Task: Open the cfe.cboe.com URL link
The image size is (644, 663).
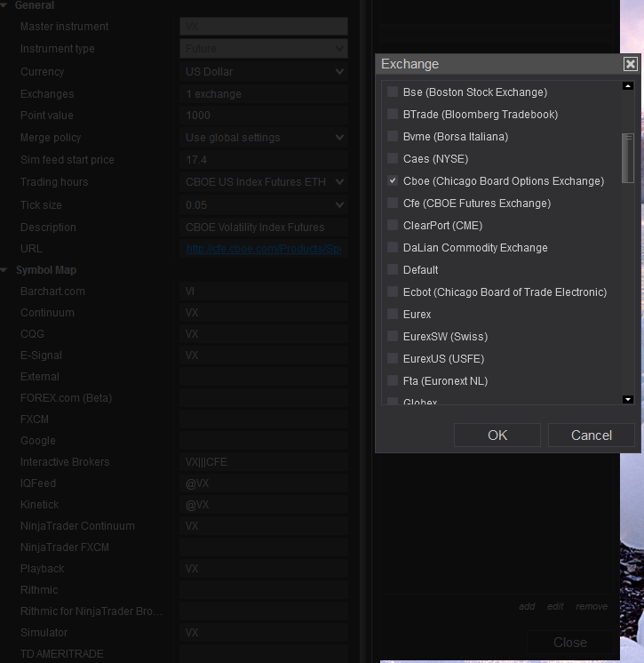Action: 264,249
